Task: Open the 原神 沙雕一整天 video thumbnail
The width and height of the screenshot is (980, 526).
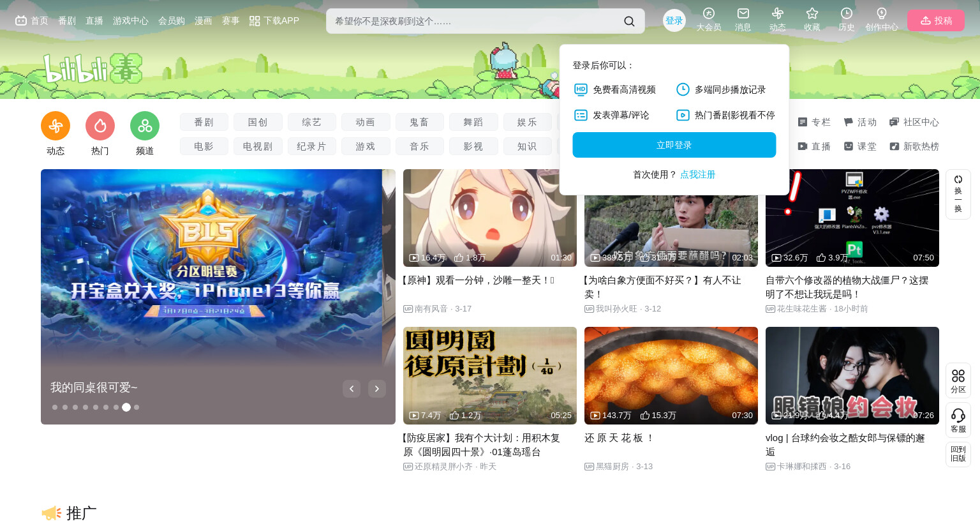Action: (x=490, y=218)
